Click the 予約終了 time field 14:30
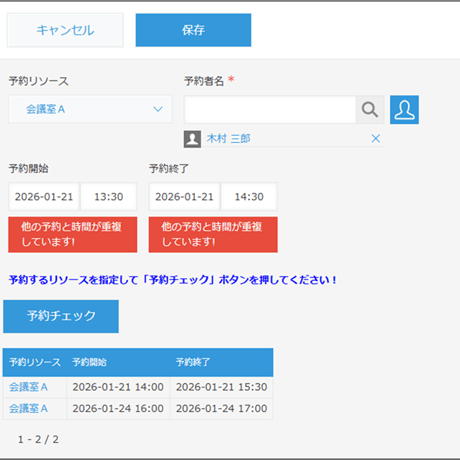460x460 pixels. point(249,197)
